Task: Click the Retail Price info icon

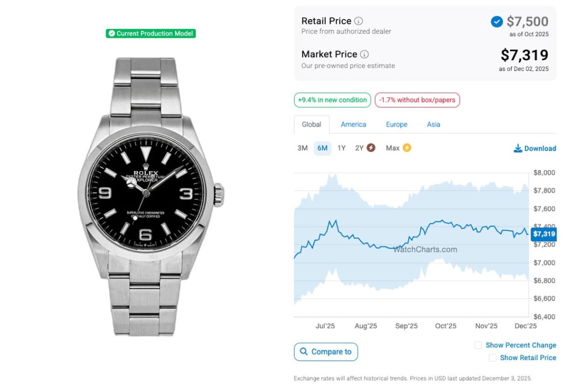Action: click(x=359, y=21)
